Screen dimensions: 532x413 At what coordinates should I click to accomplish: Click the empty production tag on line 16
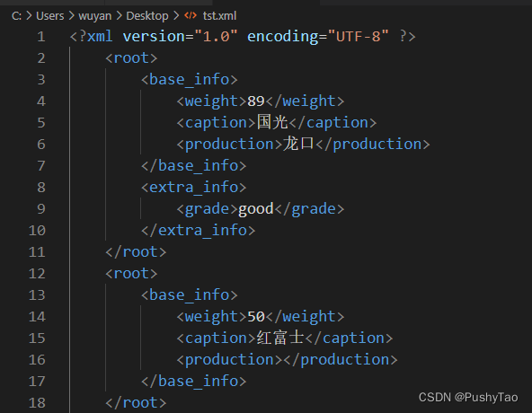(287, 360)
